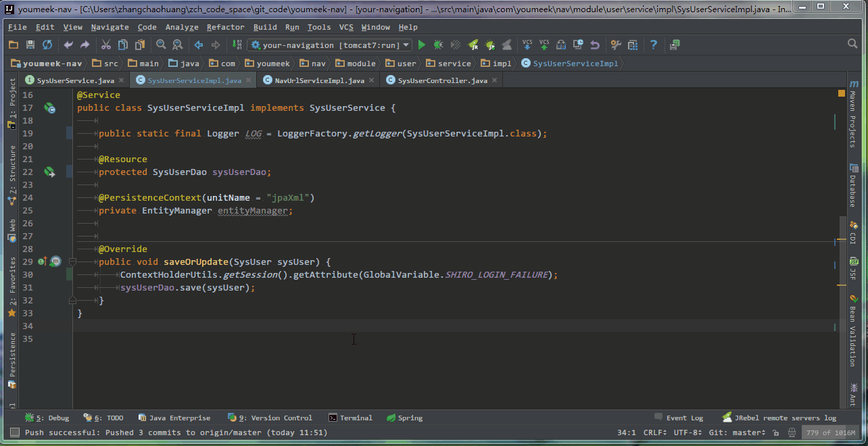Image resolution: width=868 pixels, height=446 pixels.
Task: Start debugging with the Debug bug icon
Action: point(438,45)
